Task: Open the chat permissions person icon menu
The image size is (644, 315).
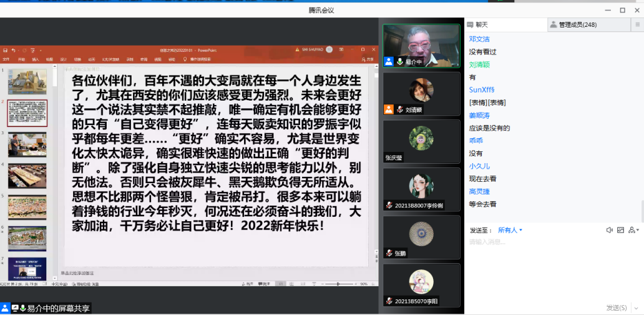Action: pos(633,230)
